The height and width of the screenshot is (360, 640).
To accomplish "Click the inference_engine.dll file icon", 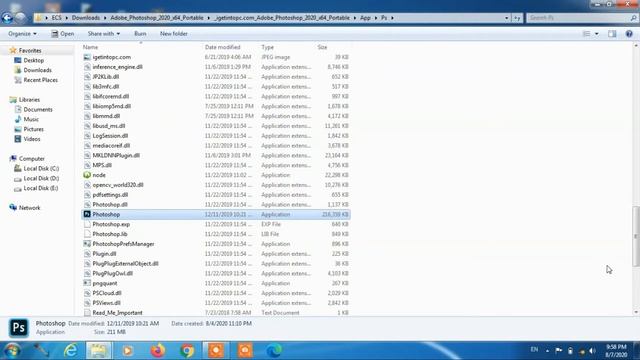I will pyautogui.click(x=87, y=67).
